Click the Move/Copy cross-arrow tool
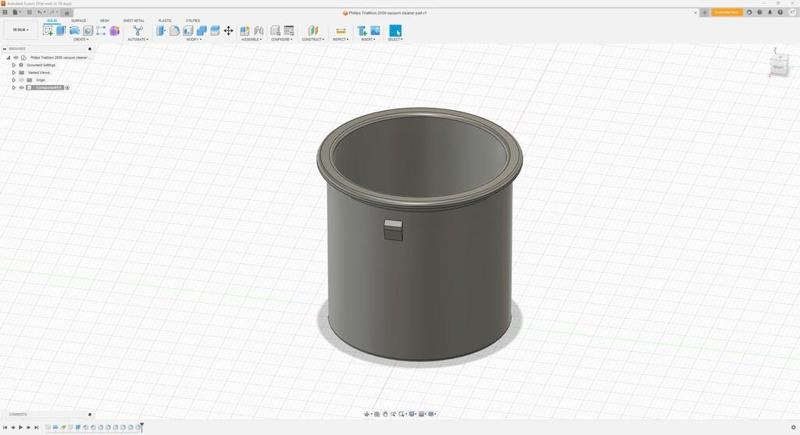Image resolution: width=800 pixels, height=435 pixels. 228,31
